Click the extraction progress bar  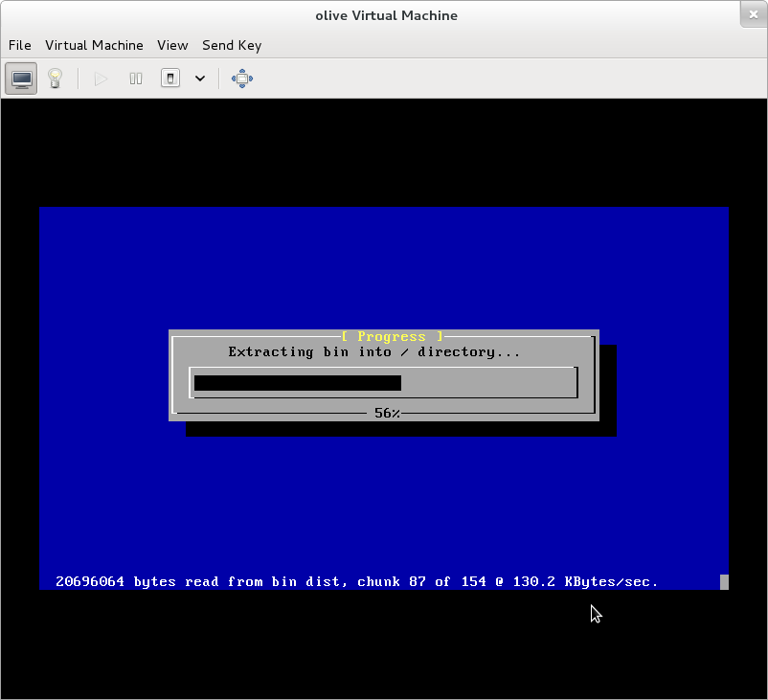tap(383, 383)
